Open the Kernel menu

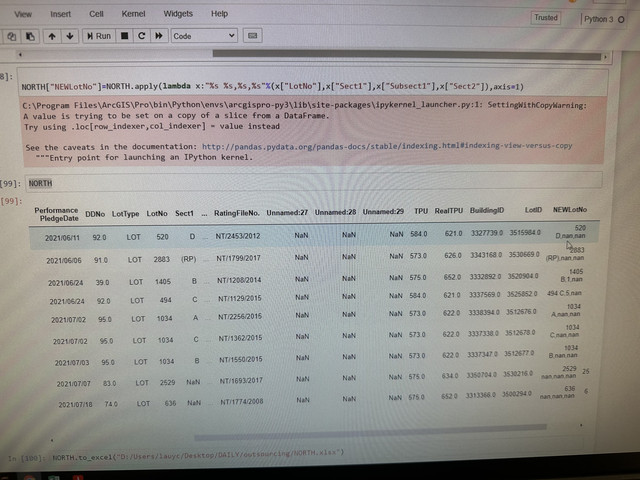[133, 14]
